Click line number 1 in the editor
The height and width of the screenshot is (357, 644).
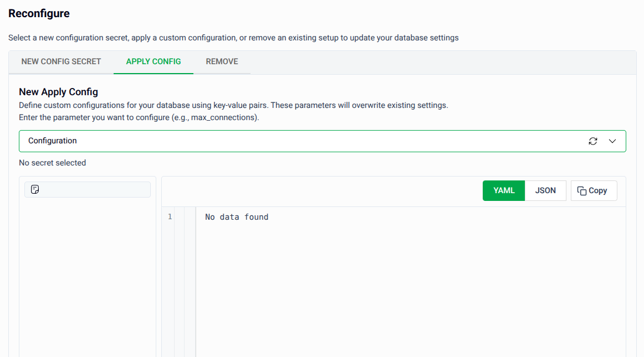[x=170, y=217]
